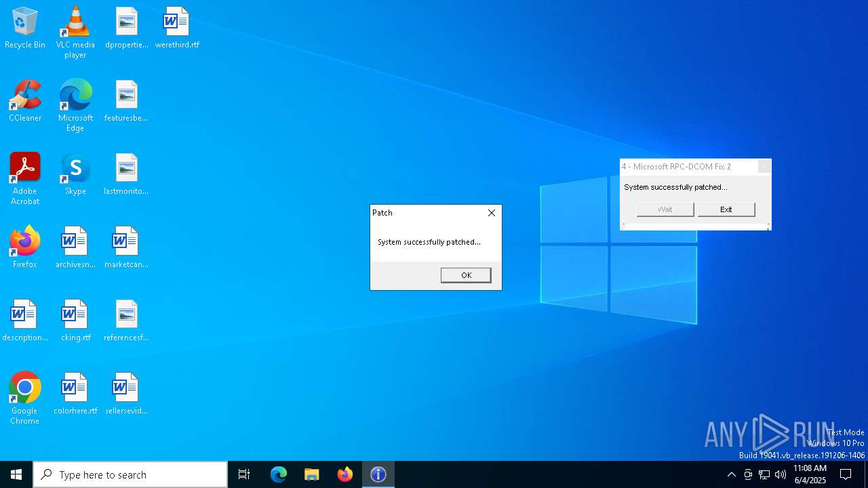Show hidden system tray icons
This screenshot has height=488, width=868.
tap(731, 474)
